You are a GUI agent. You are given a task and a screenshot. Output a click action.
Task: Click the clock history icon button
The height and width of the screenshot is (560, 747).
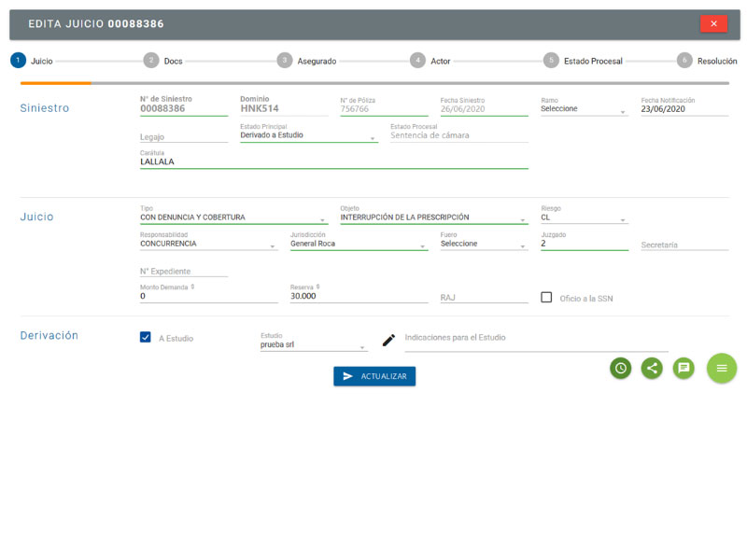point(621,368)
